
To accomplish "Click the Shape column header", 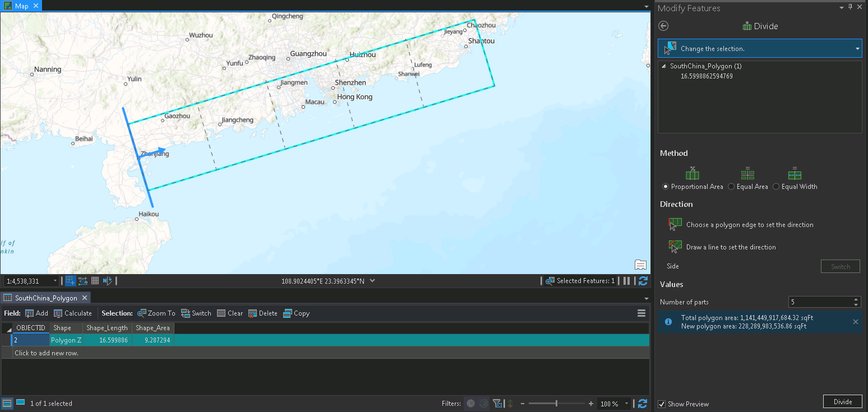I will click(x=66, y=328).
